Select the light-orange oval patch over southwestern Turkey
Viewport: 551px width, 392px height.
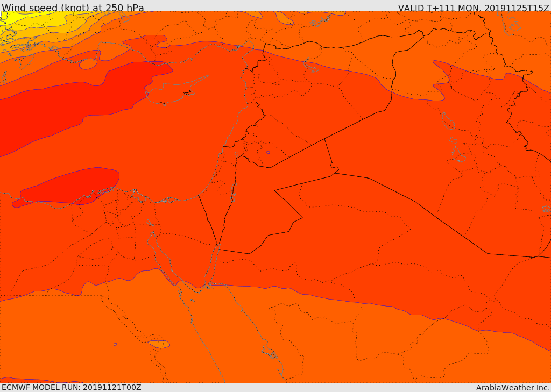[x=88, y=64]
